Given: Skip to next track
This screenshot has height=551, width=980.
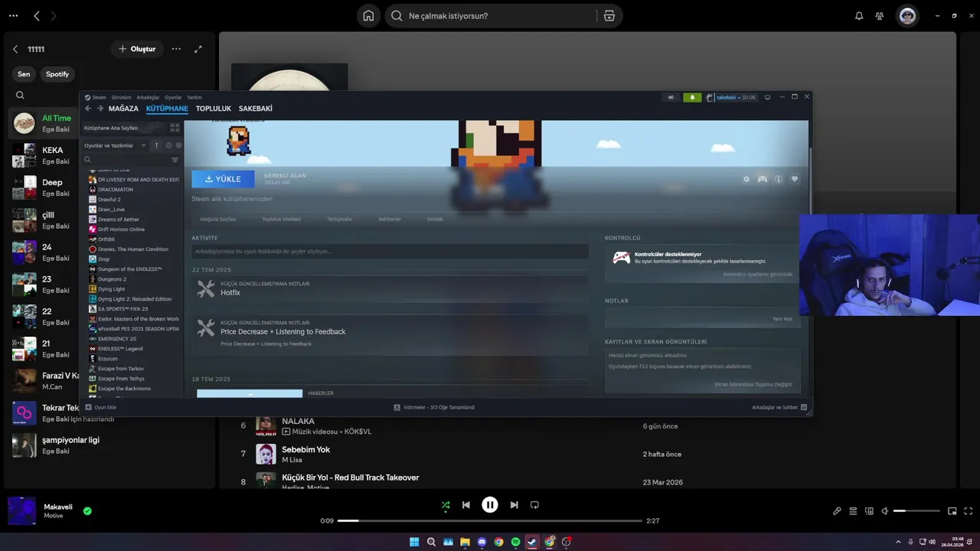Looking at the screenshot, I should click(514, 505).
